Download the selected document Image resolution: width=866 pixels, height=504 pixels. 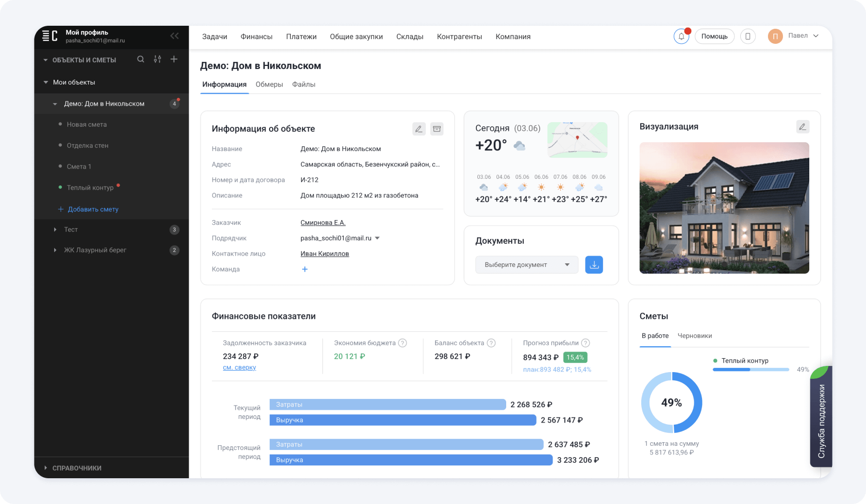point(594,265)
